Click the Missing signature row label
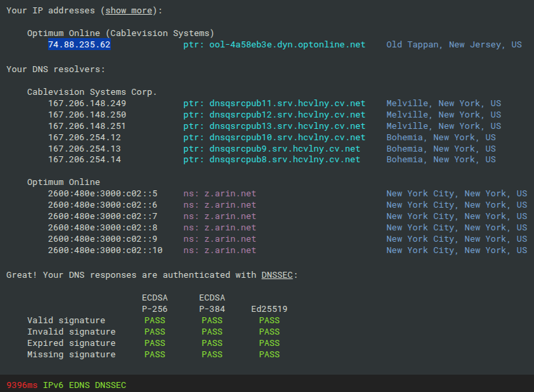The image size is (534, 392). tap(71, 355)
